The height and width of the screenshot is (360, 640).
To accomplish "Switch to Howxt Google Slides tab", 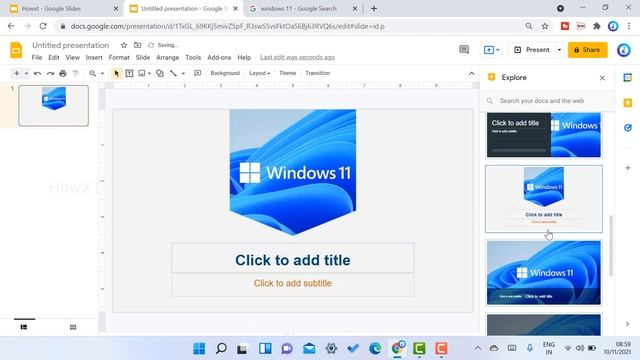I will pyautogui.click(x=61, y=9).
